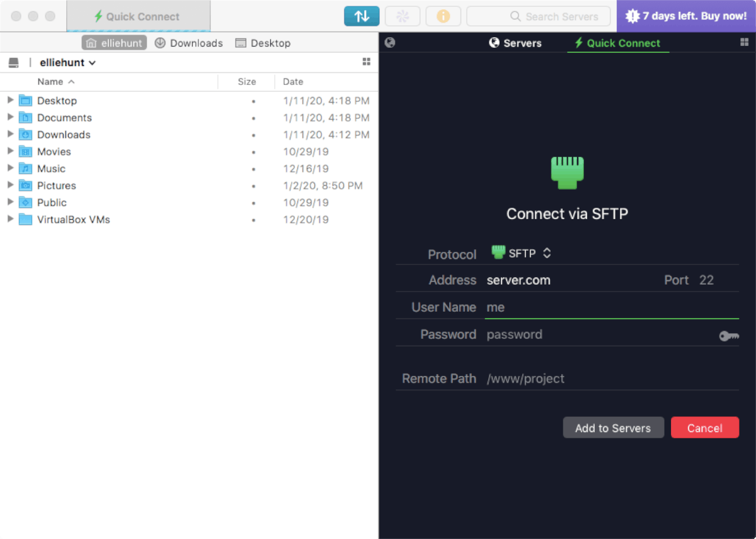The height and width of the screenshot is (539, 756).
Task: Click the Desktop folder icon
Action: [x=25, y=100]
